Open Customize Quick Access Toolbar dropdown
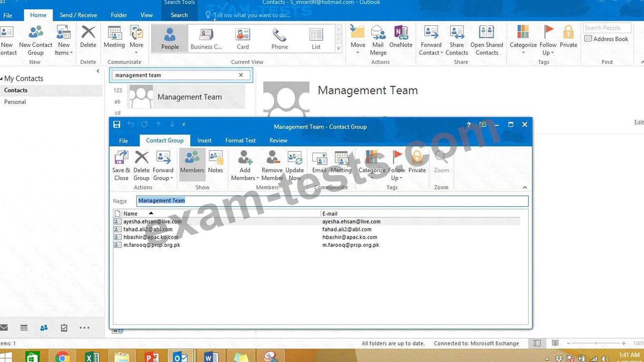This screenshot has width=644, height=362. 184,124
